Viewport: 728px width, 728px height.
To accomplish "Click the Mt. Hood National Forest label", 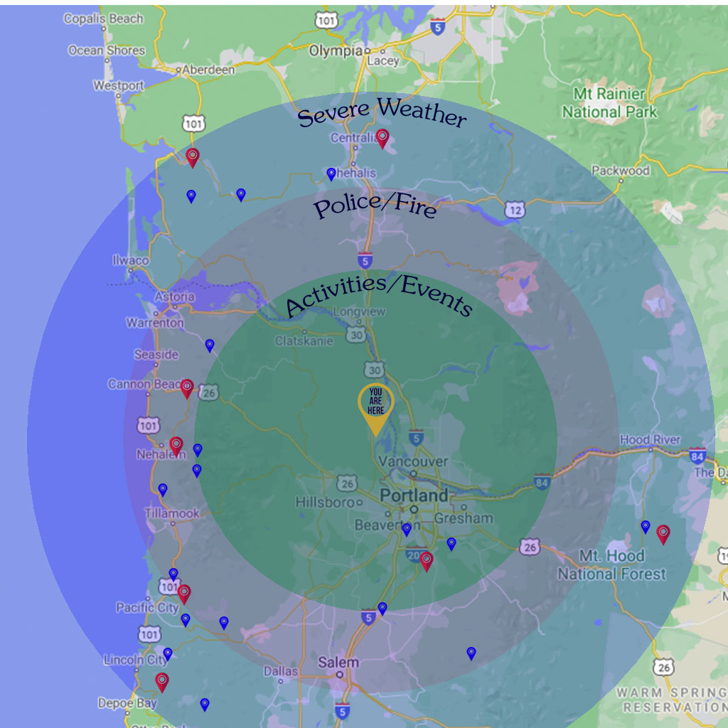I will click(611, 565).
